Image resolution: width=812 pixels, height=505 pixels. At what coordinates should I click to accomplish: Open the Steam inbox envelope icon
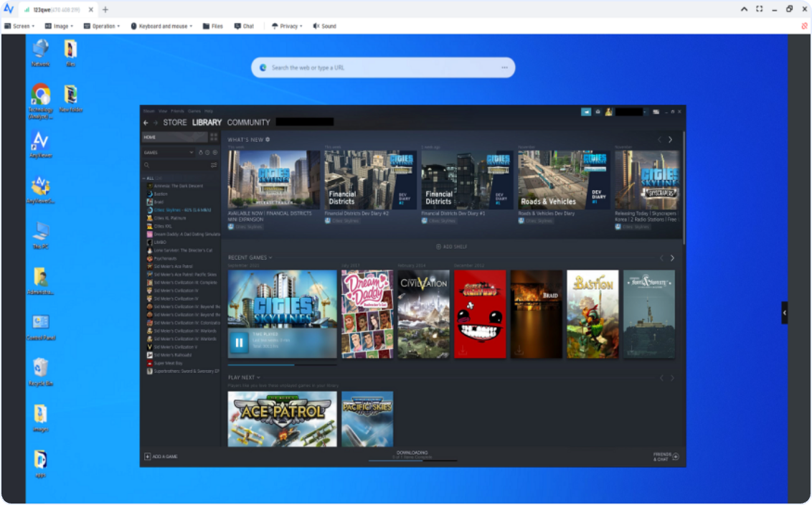[598, 112]
